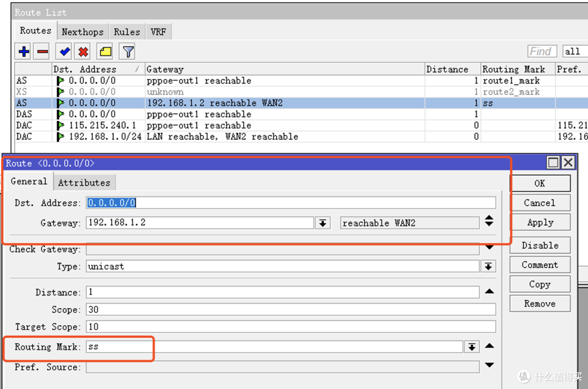588x389 pixels.
Task: Open the VRF tab
Action: click(158, 32)
